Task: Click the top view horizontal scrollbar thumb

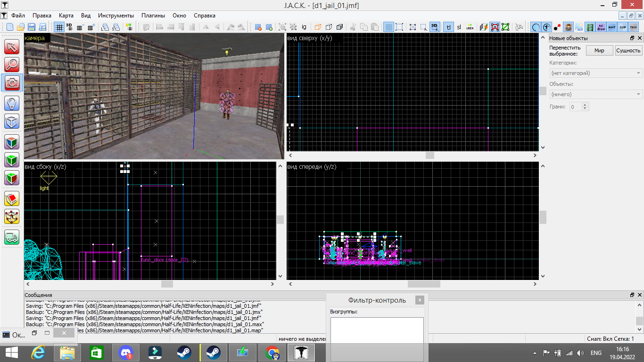Action: coord(429,155)
